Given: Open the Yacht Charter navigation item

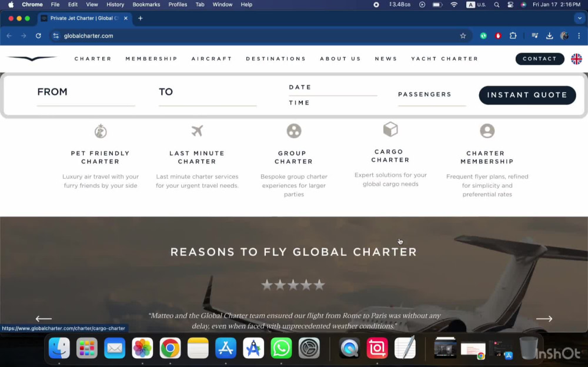Looking at the screenshot, I should [x=445, y=59].
